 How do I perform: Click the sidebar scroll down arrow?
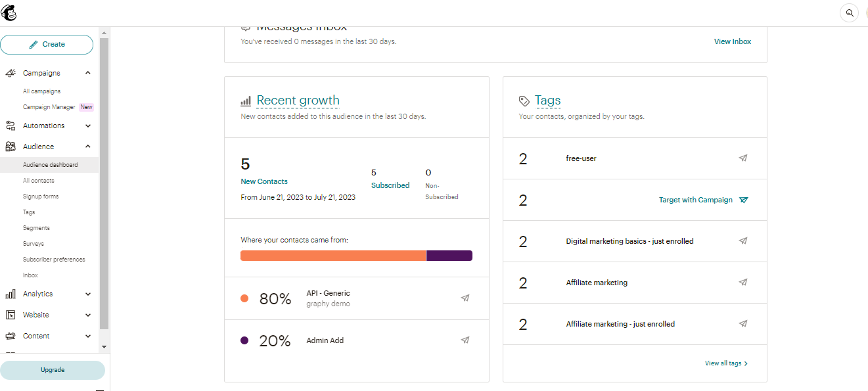(x=104, y=346)
